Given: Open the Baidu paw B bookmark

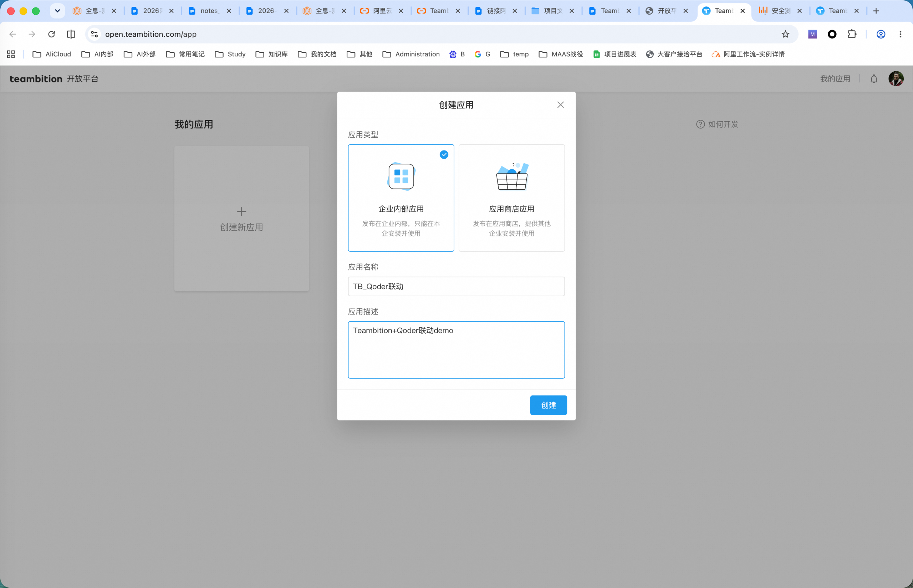Looking at the screenshot, I should 457,54.
